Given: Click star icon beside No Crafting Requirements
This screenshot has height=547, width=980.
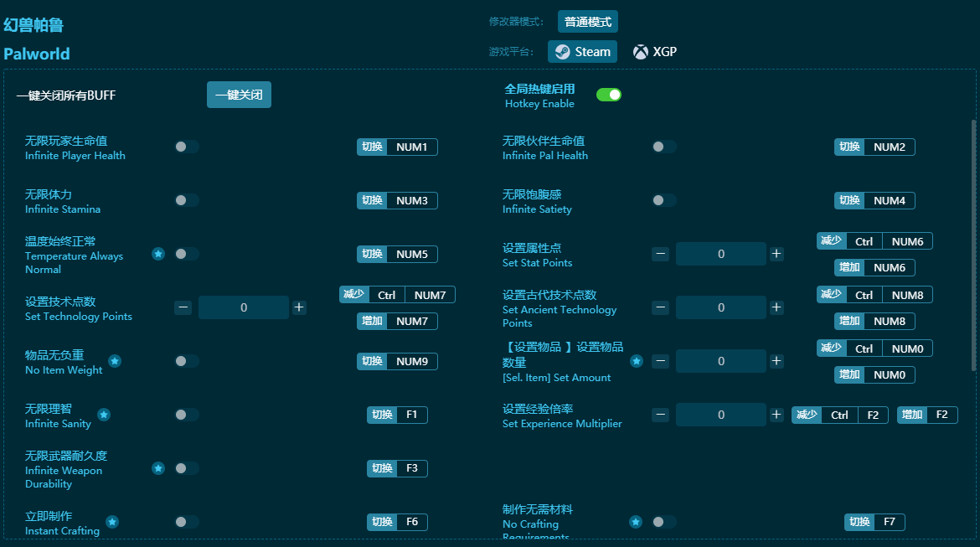Looking at the screenshot, I should 636,521.
